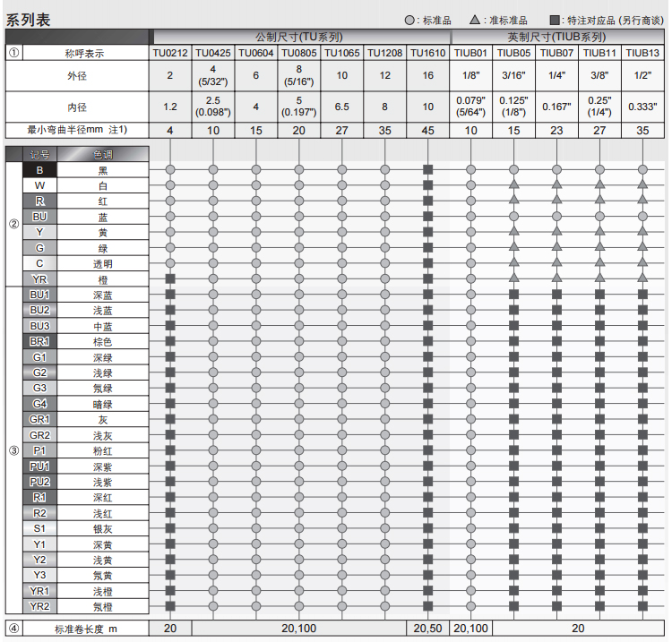
Task: Click the 公制尺寸(TU系列) group header
Action: [299, 37]
